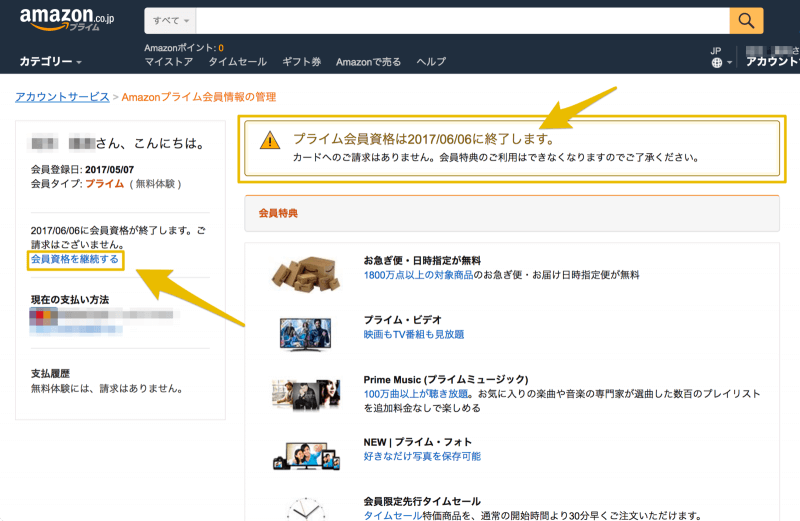
Task: Open ヘルプ in the navigation bar
Action: coord(431,62)
